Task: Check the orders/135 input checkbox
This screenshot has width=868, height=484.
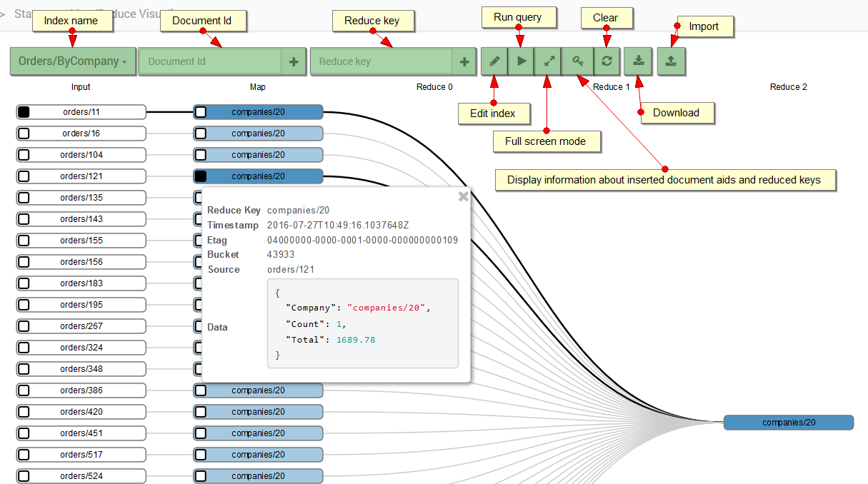Action: point(24,198)
